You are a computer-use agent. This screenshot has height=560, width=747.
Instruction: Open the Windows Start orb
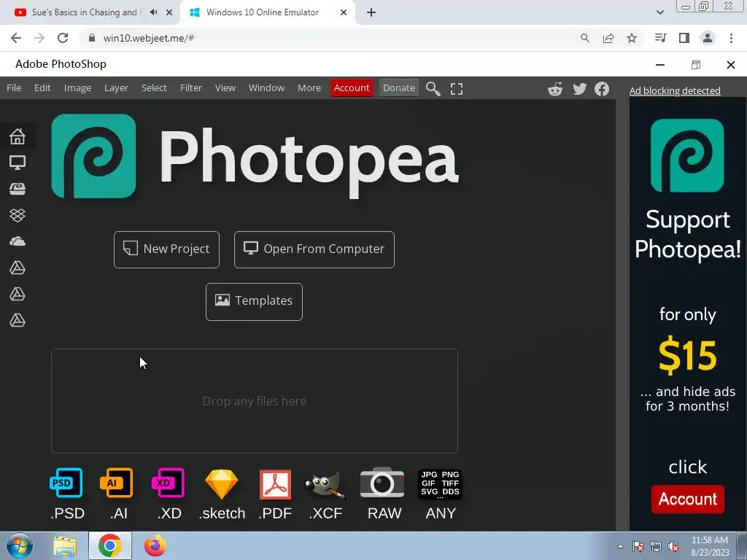click(x=20, y=545)
